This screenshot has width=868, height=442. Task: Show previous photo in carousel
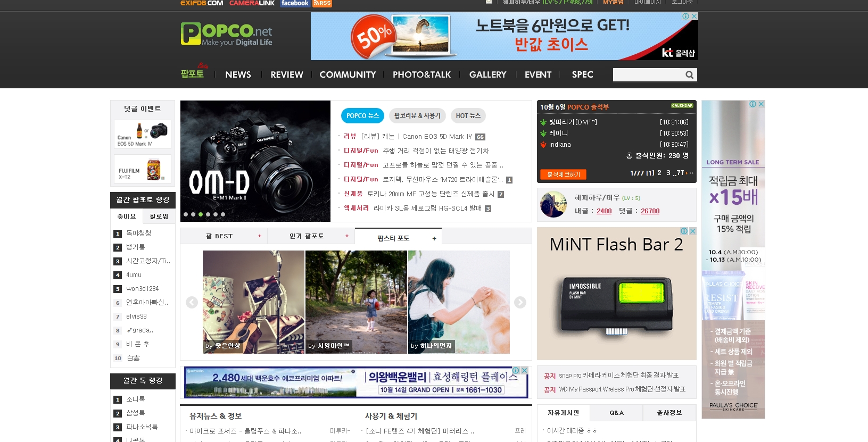coord(192,302)
